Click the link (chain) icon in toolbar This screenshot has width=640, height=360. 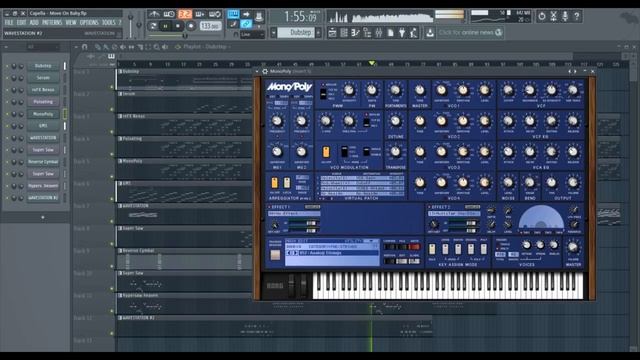click(246, 24)
